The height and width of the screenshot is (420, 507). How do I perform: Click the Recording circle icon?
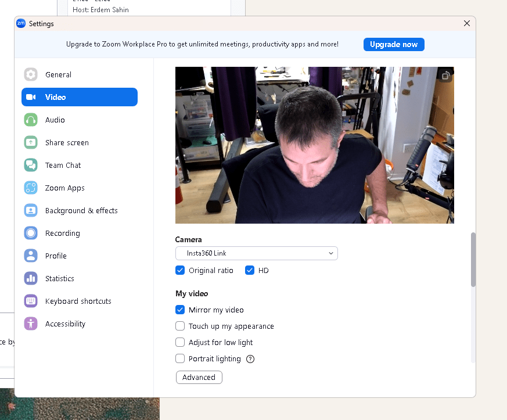31,233
